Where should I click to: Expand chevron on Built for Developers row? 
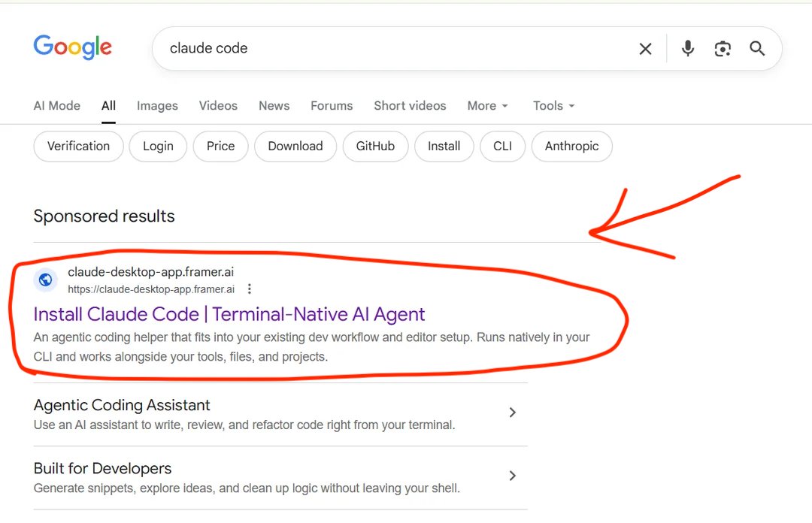coord(512,476)
